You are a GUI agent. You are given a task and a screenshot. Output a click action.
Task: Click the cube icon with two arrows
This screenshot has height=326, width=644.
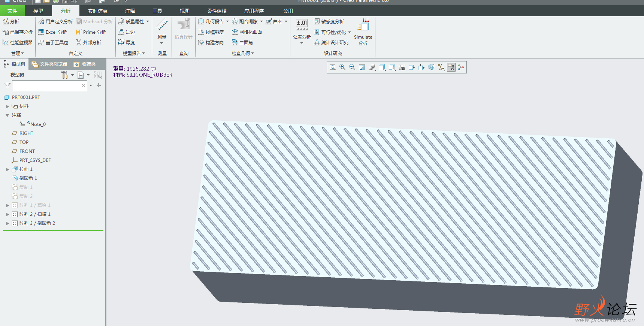pyautogui.click(x=421, y=67)
